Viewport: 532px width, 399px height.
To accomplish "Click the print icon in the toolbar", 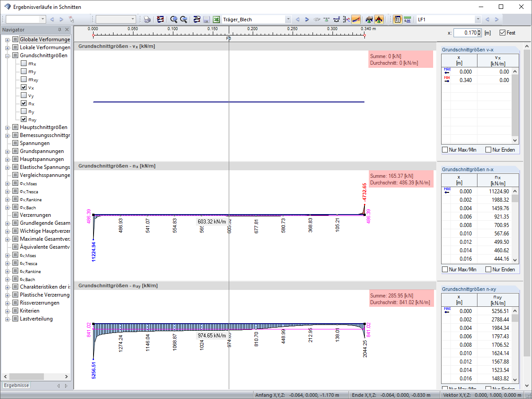I will click(147, 20).
